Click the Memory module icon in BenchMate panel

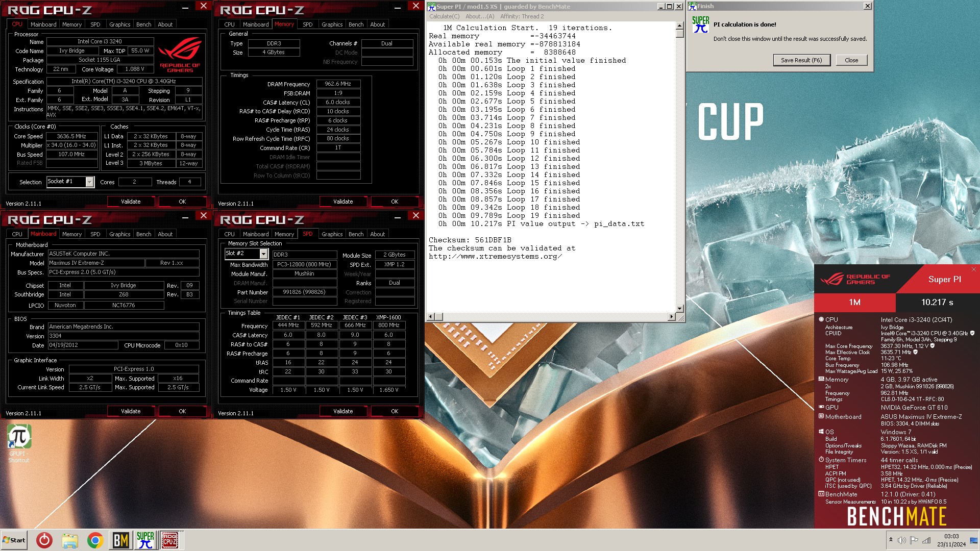[x=821, y=379]
